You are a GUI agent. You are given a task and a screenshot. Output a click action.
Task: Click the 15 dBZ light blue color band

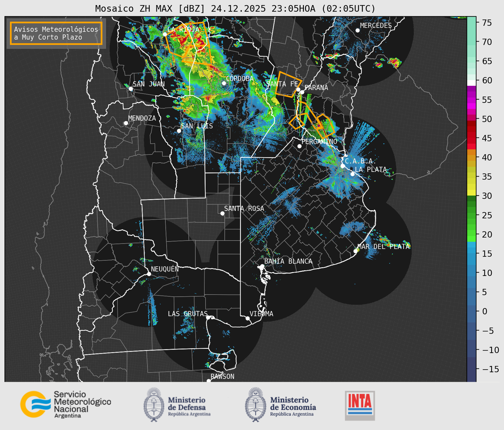point(471,251)
